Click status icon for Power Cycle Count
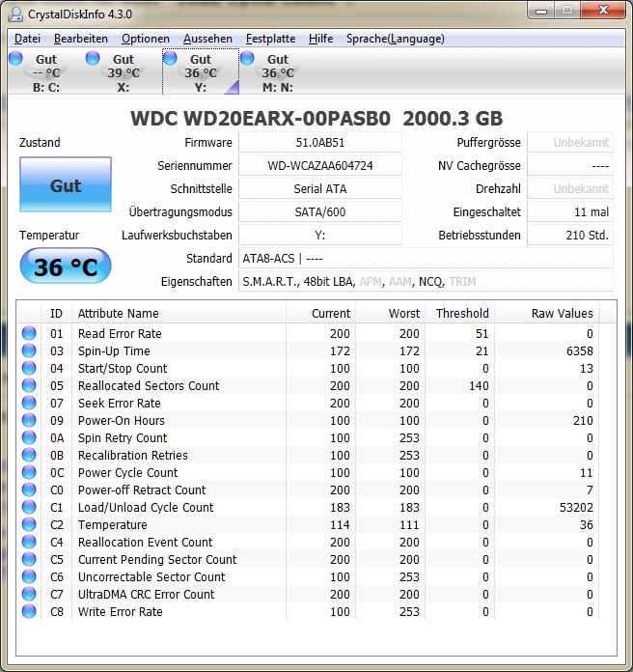The image size is (633, 672). pos(29,472)
